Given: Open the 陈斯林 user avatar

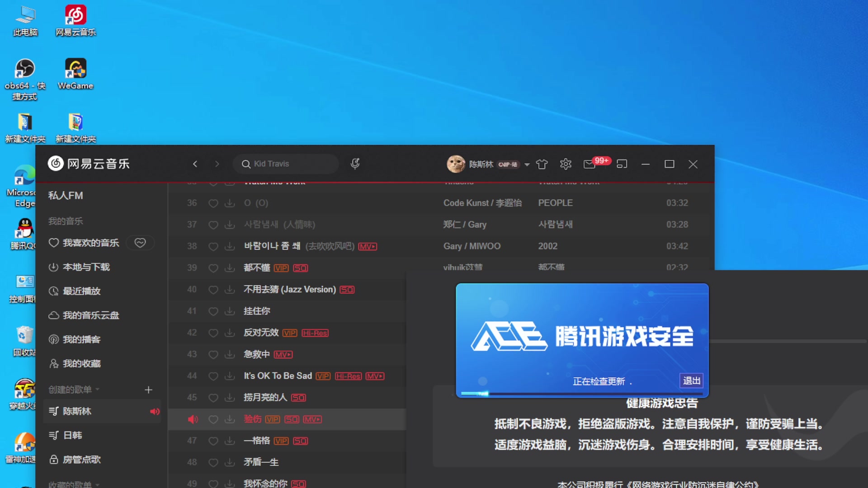Looking at the screenshot, I should click(x=456, y=164).
